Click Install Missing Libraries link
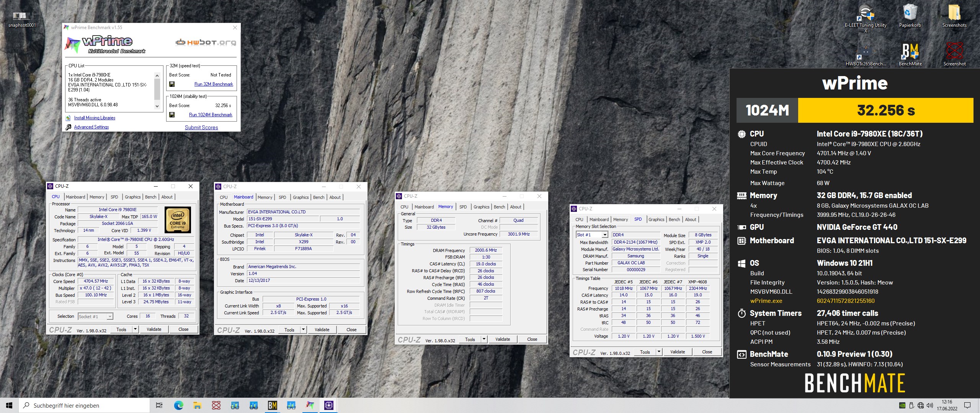980x413 pixels. point(95,118)
